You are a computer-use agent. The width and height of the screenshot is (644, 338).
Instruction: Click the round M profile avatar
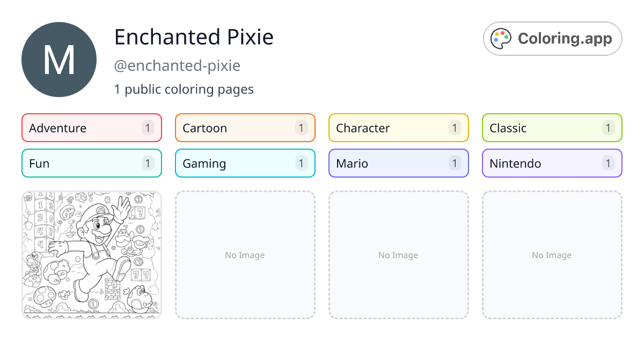tap(59, 60)
